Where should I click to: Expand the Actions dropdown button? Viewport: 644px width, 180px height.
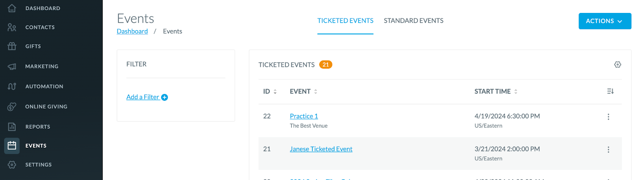[605, 21]
